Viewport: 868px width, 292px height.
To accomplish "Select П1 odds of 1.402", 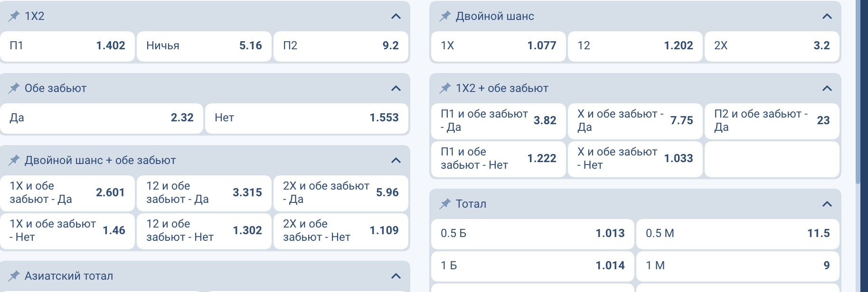I will pos(67,46).
